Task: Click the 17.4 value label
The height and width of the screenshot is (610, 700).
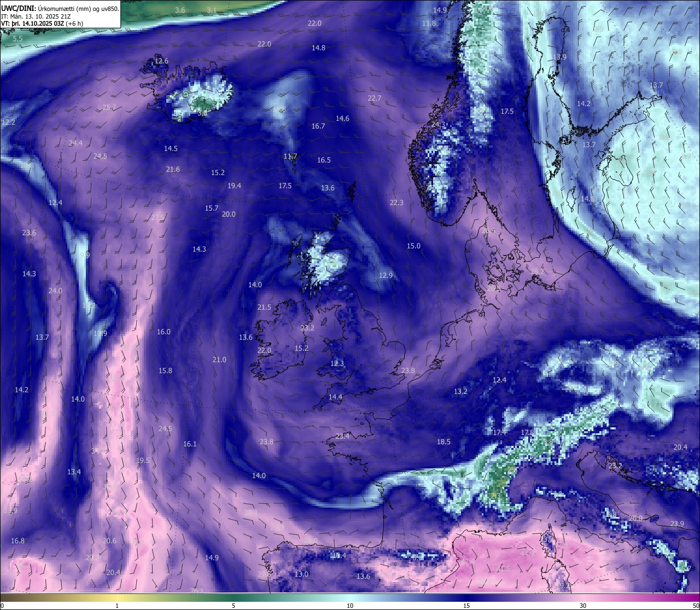Action: [499, 432]
